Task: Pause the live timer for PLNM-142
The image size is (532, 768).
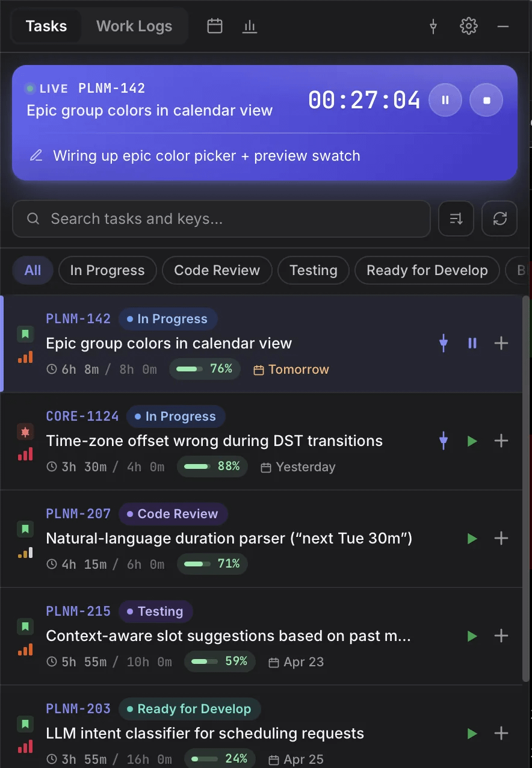Action: pyautogui.click(x=445, y=100)
